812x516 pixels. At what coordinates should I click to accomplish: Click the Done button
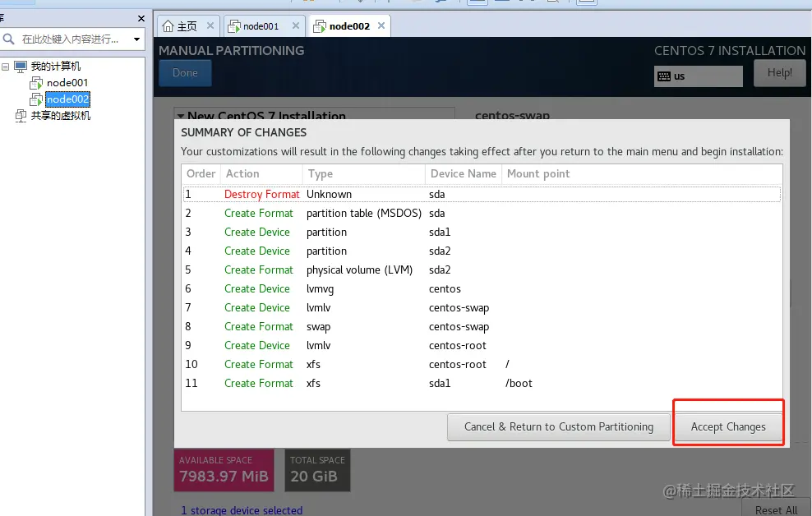pos(185,73)
